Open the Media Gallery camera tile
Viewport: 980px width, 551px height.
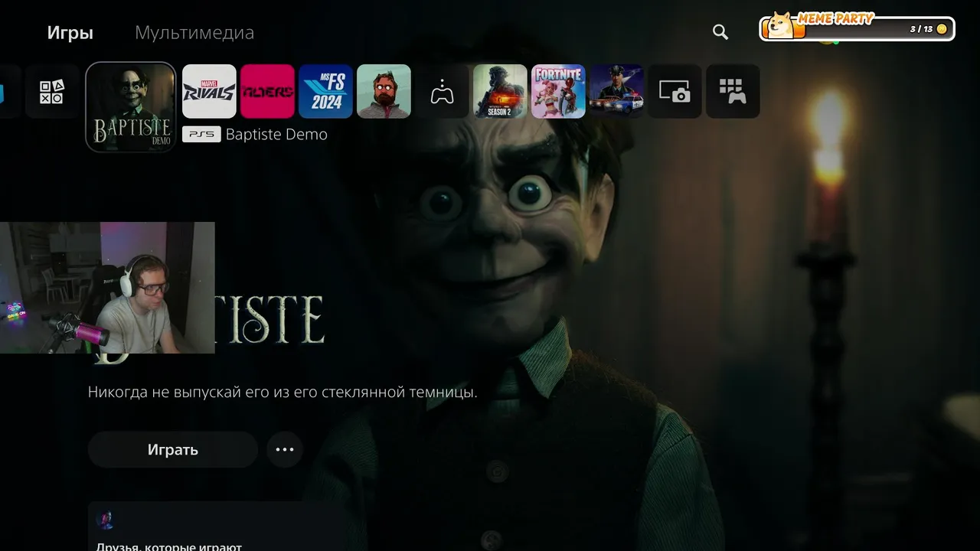click(x=675, y=91)
